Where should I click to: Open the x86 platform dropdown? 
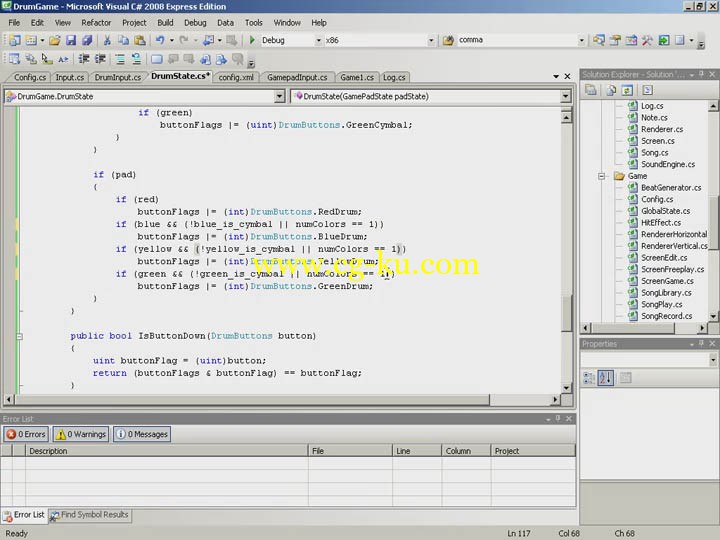pyautogui.click(x=431, y=40)
